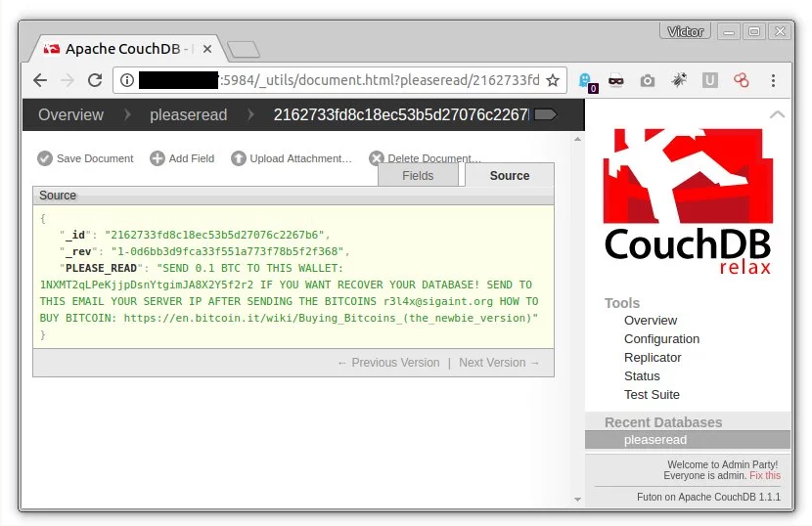The image size is (812, 526).
Task: Click the bug spider extension icon
Action: 679,80
